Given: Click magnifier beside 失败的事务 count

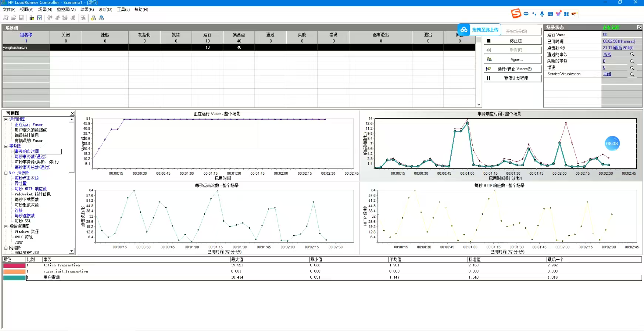Looking at the screenshot, I should pos(632,61).
